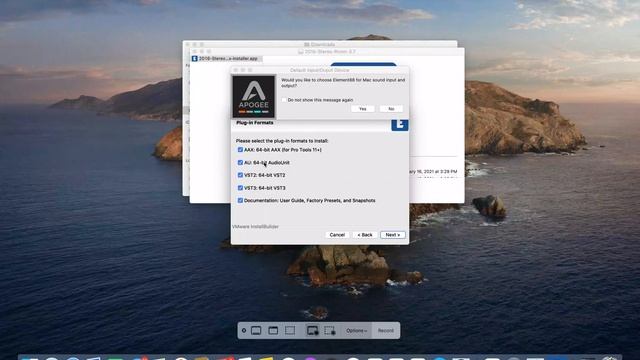Select Record Selected Portion icon
The image size is (640, 360).
pos(330,331)
